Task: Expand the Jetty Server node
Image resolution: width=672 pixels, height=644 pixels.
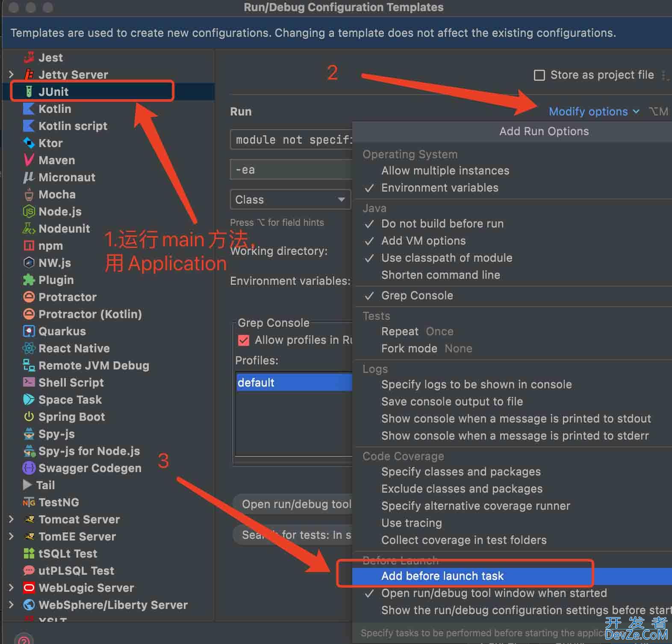Action: [12, 74]
